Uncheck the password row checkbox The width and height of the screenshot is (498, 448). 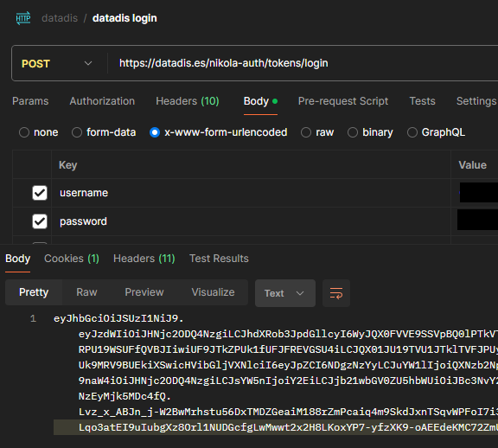pyautogui.click(x=40, y=221)
